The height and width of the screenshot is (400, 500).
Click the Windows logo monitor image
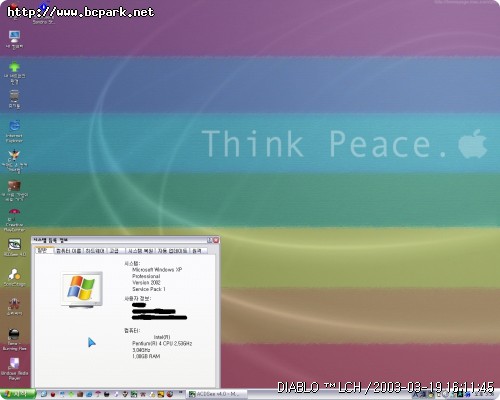pos(82,290)
